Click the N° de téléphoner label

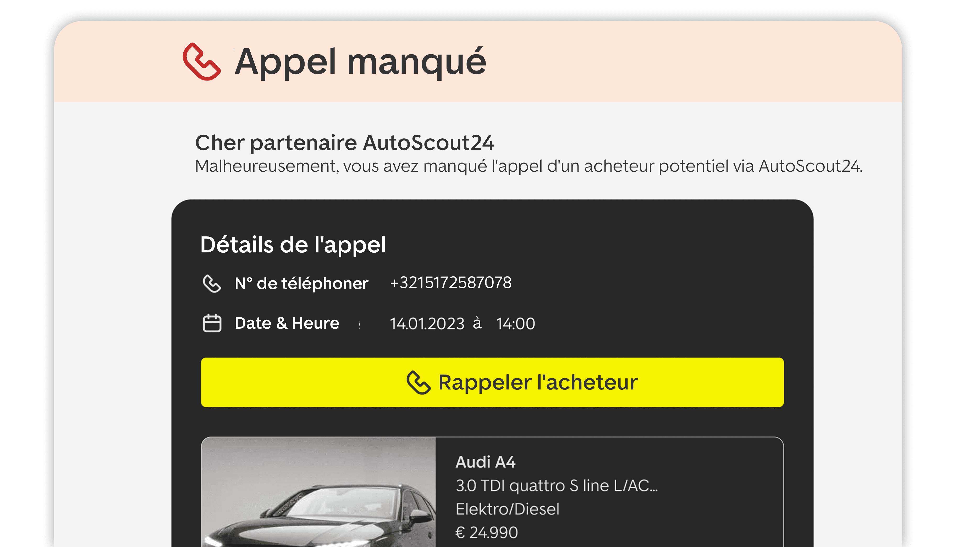click(301, 284)
